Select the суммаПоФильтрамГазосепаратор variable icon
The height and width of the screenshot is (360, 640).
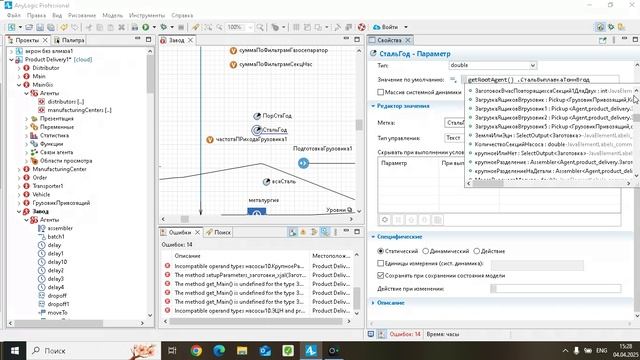tap(233, 51)
